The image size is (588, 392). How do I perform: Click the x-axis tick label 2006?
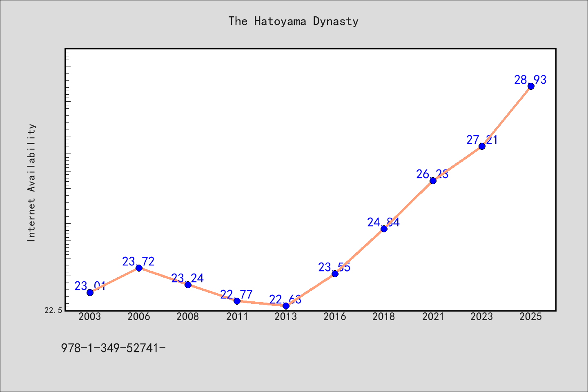coord(139,316)
